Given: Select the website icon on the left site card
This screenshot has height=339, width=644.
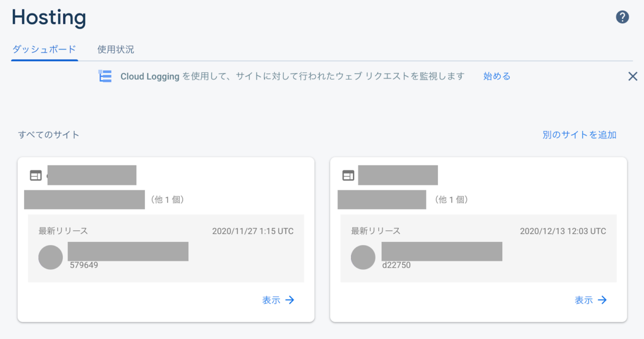Looking at the screenshot, I should 35,175.
